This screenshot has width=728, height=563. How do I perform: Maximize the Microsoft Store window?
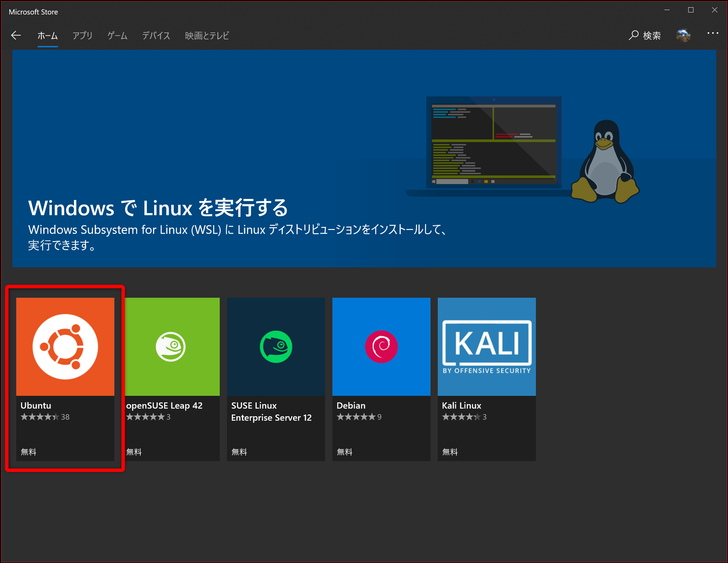(x=691, y=10)
